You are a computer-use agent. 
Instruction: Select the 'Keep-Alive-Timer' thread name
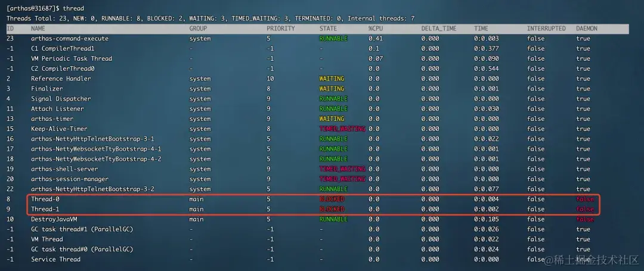point(59,129)
